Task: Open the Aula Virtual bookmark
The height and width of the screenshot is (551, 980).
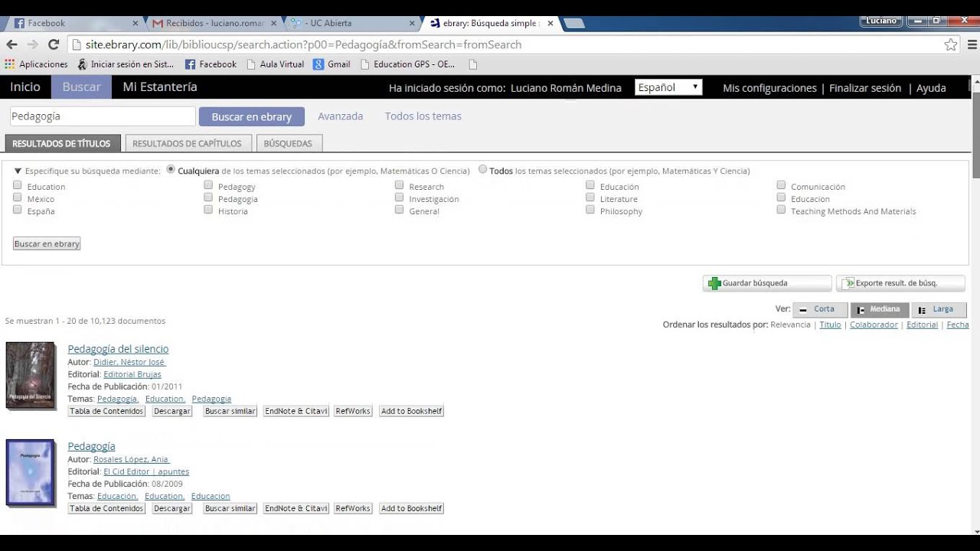Action: tap(276, 64)
